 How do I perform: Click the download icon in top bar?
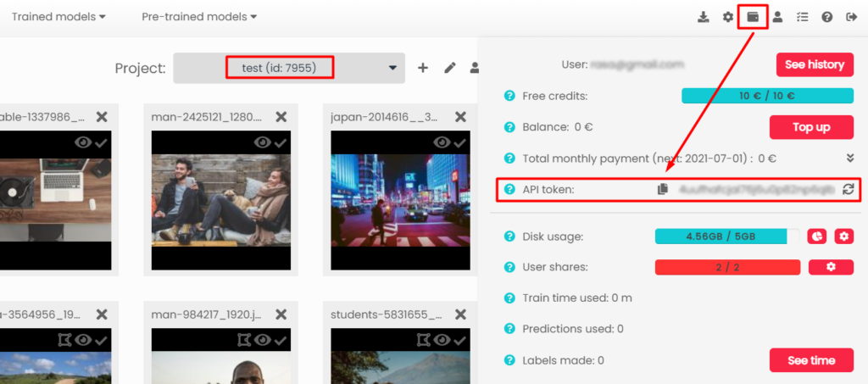(703, 17)
